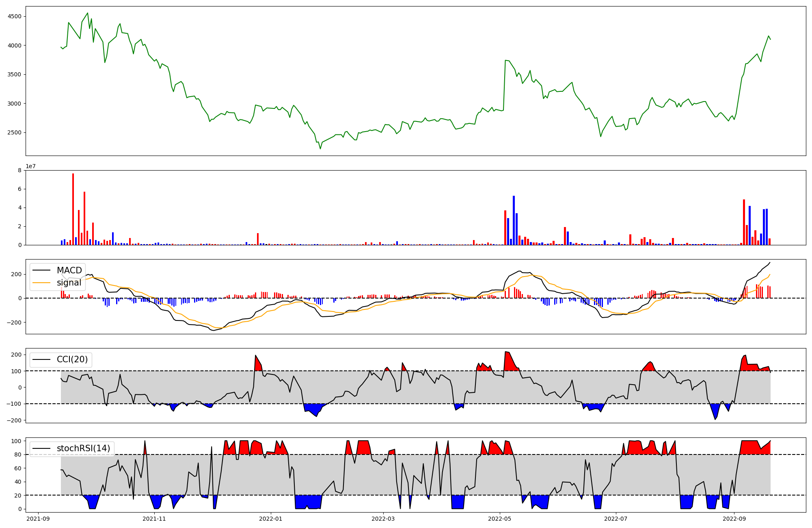
Task: Click the tallest blue volume bar
Action: (514, 220)
